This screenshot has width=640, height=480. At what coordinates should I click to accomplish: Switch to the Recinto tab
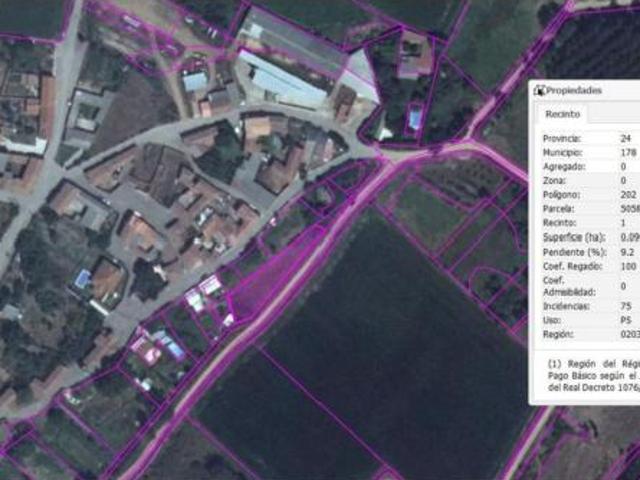(562, 114)
